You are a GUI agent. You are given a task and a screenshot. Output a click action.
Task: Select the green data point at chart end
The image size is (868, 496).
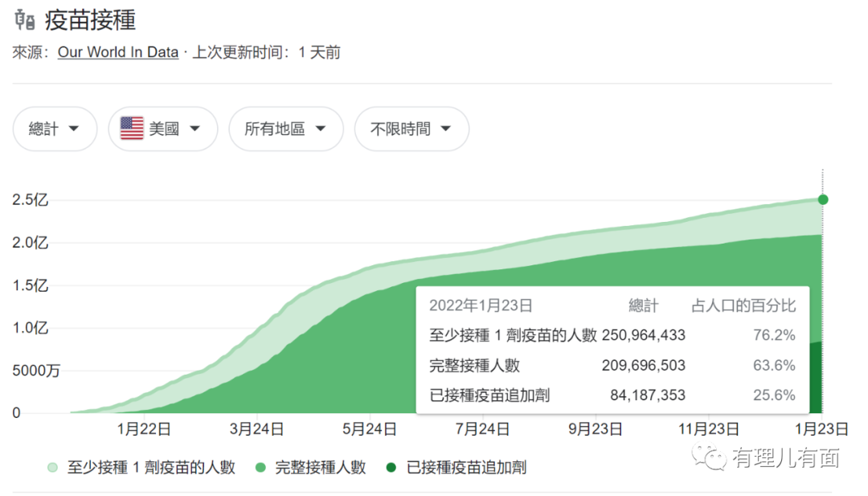point(822,199)
